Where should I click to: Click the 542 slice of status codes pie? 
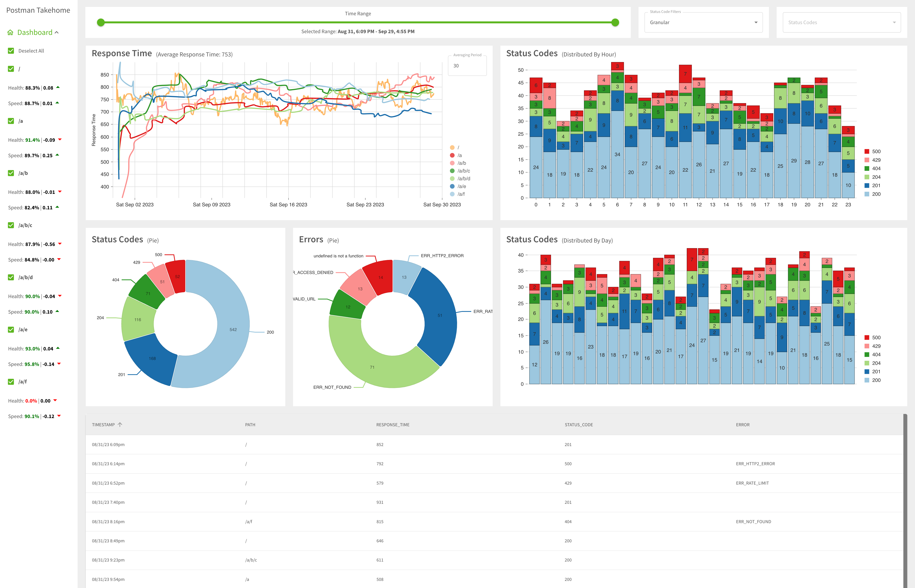(x=233, y=330)
